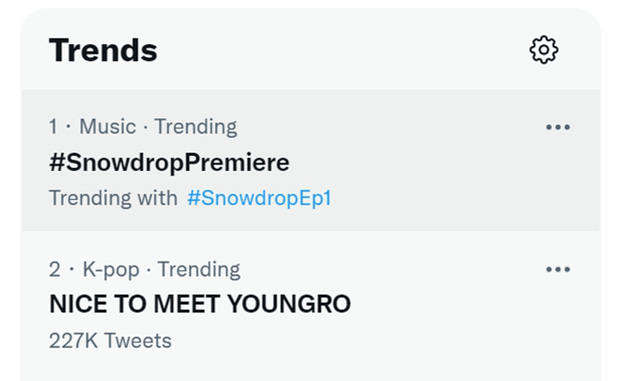Image resolution: width=620 pixels, height=381 pixels.
Task: Select the 'Trending with' label text
Action: (113, 198)
